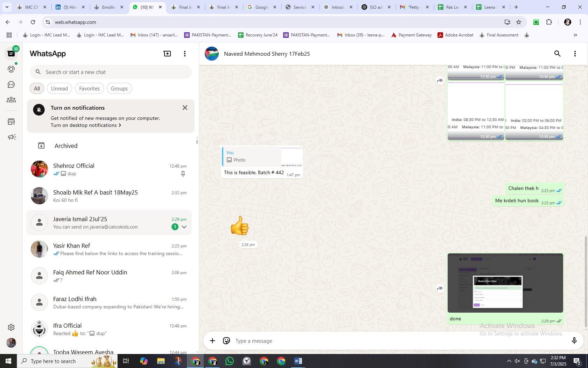The width and height of the screenshot is (588, 368).
Task: Open WhatsApp settings gear
Action: [11, 327]
